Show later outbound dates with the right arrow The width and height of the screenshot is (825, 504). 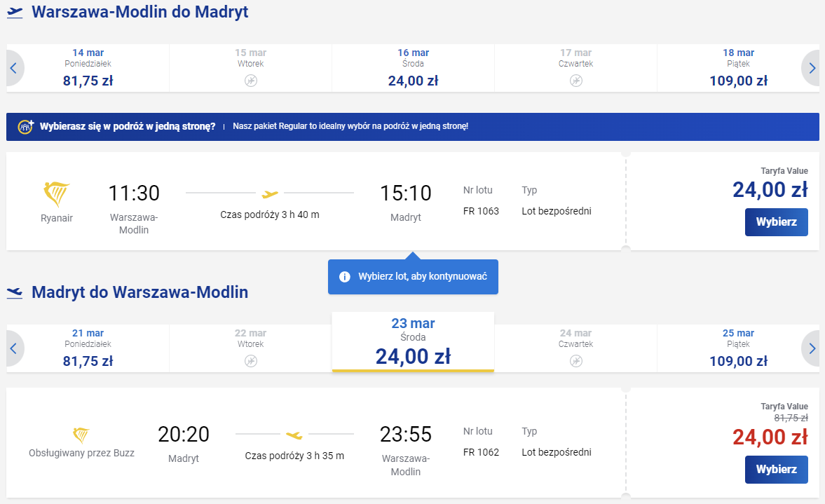tap(811, 68)
